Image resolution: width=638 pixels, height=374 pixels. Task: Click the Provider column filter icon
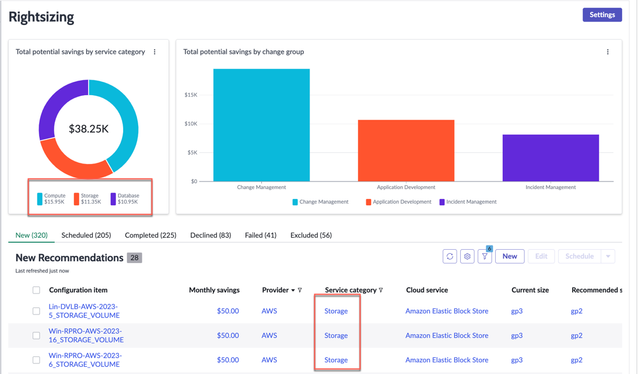[x=300, y=290]
